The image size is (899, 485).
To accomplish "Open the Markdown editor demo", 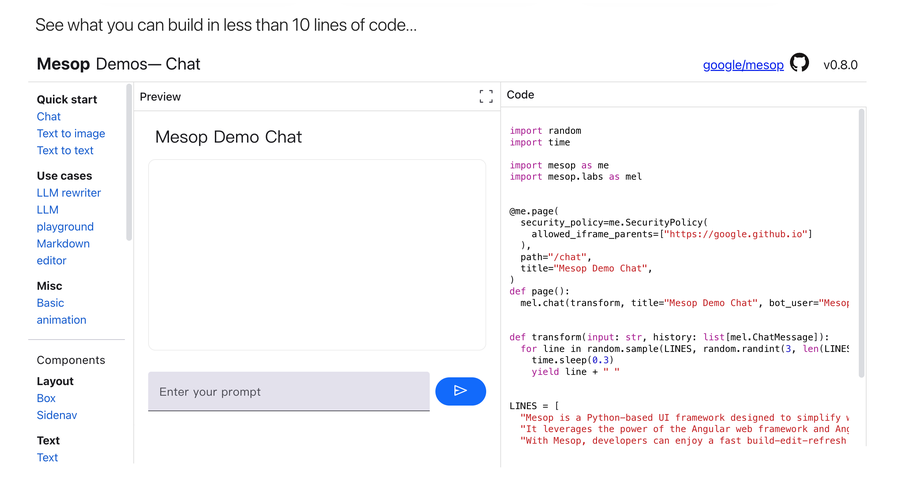I will point(63,252).
